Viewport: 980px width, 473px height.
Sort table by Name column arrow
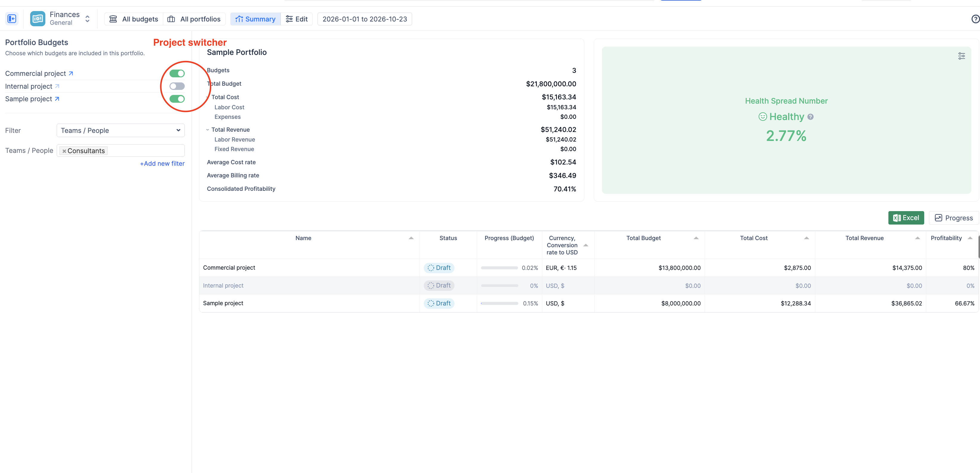[411, 238]
